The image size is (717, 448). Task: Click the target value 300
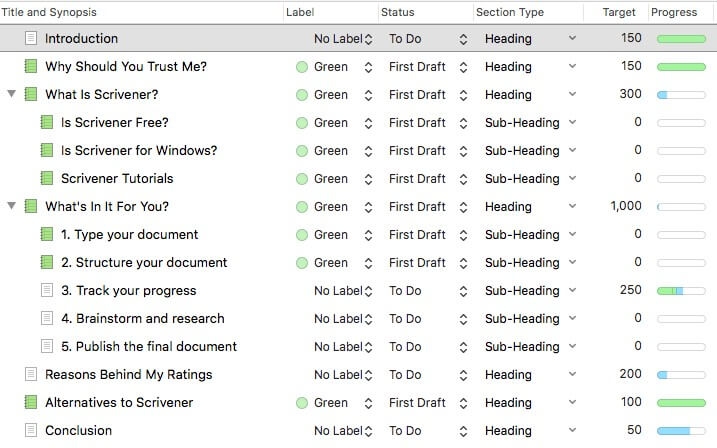(631, 94)
